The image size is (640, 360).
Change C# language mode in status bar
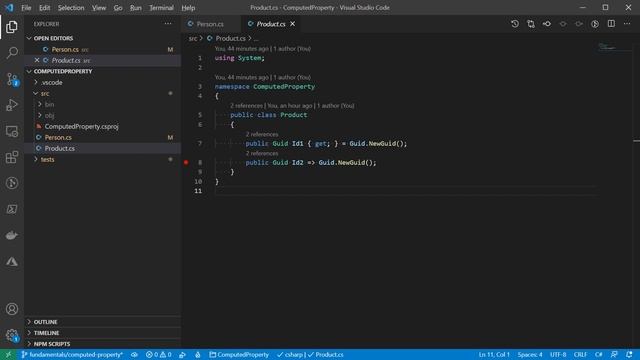(599, 355)
